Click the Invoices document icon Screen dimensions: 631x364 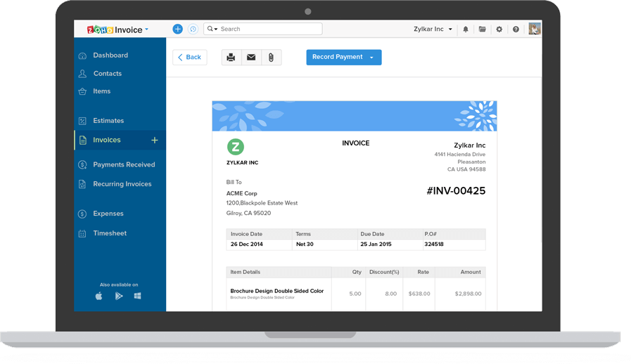tap(82, 140)
